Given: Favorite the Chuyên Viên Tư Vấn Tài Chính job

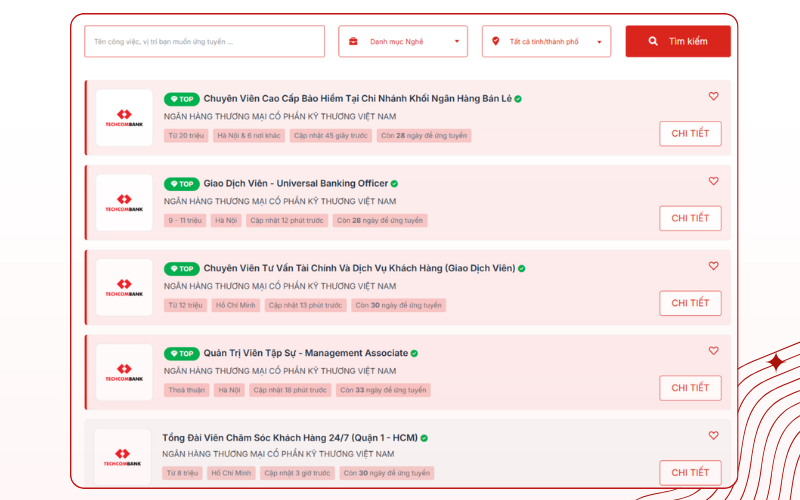Looking at the screenshot, I should 713,265.
